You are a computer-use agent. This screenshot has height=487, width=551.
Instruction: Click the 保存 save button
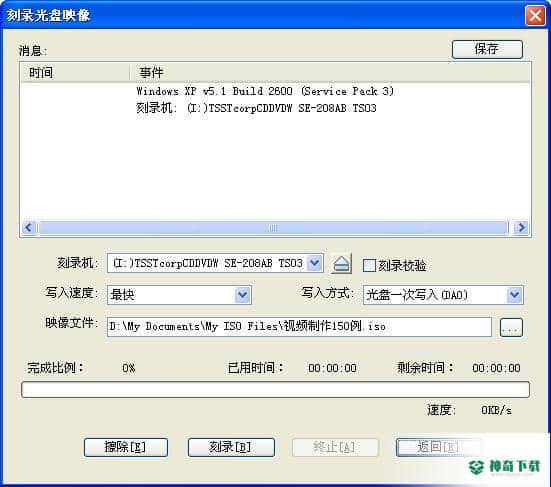[x=487, y=49]
